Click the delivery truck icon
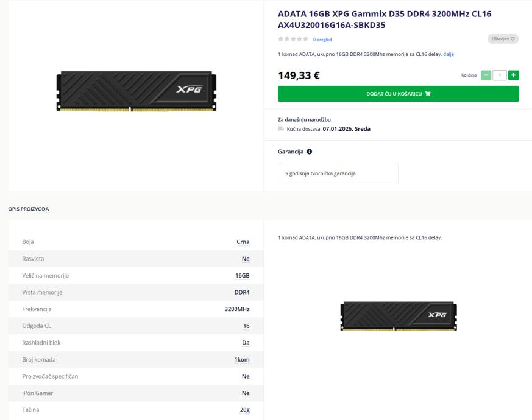Viewport: 532px width, 420px height. coord(281,129)
